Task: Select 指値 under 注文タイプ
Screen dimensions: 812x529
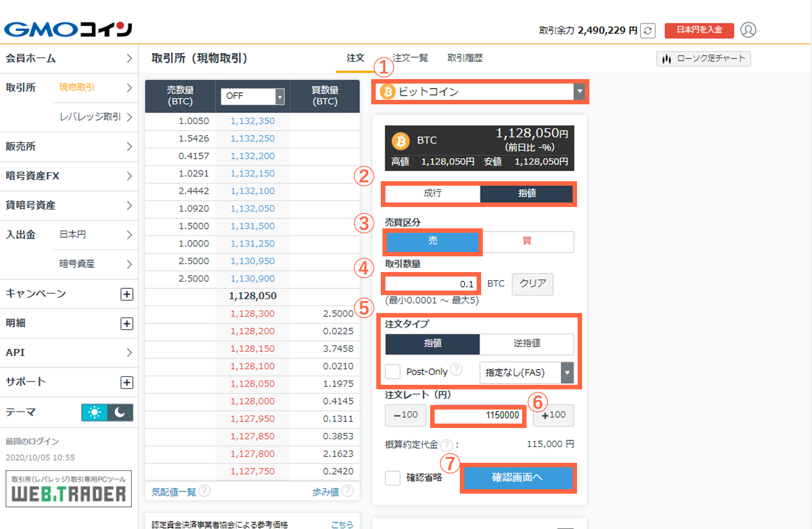Action: tap(432, 343)
